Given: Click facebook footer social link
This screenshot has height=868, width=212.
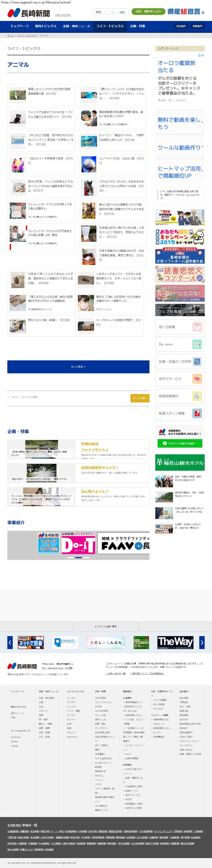Looking at the screenshot, I should point(16,737).
